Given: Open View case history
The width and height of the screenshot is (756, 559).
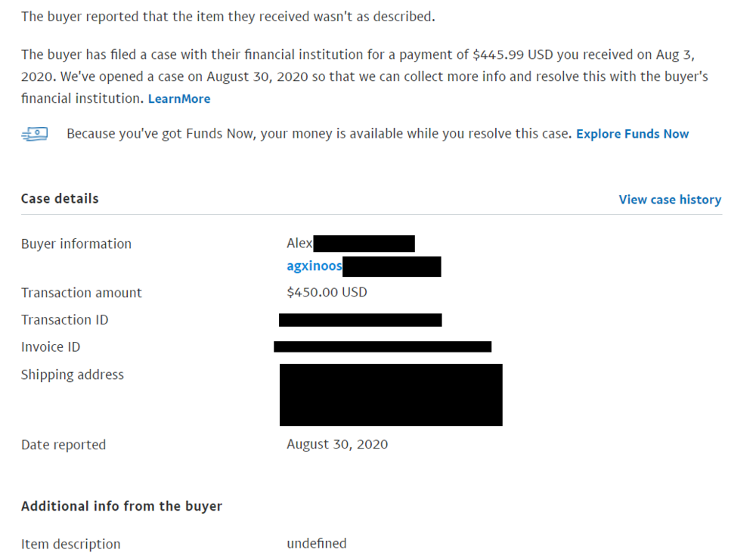Looking at the screenshot, I should (670, 200).
